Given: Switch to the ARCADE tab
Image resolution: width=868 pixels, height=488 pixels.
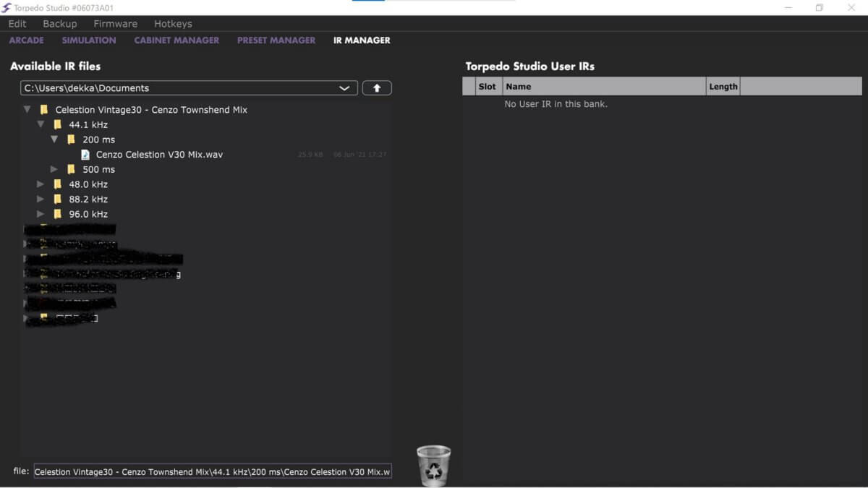Looking at the screenshot, I should coord(27,40).
